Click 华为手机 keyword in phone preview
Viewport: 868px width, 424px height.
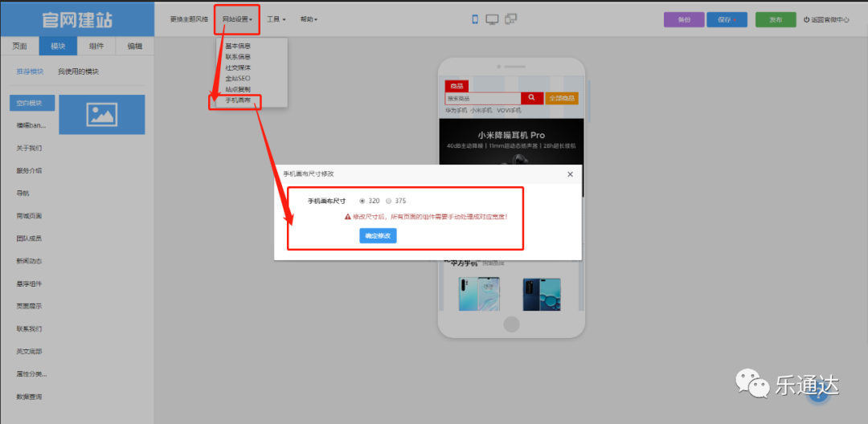457,111
